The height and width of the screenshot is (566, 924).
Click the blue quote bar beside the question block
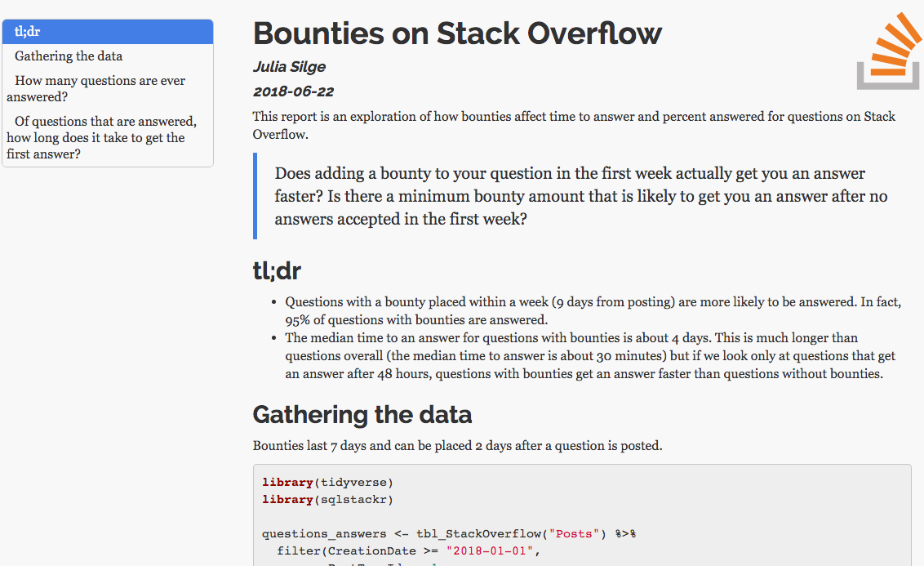[254, 196]
